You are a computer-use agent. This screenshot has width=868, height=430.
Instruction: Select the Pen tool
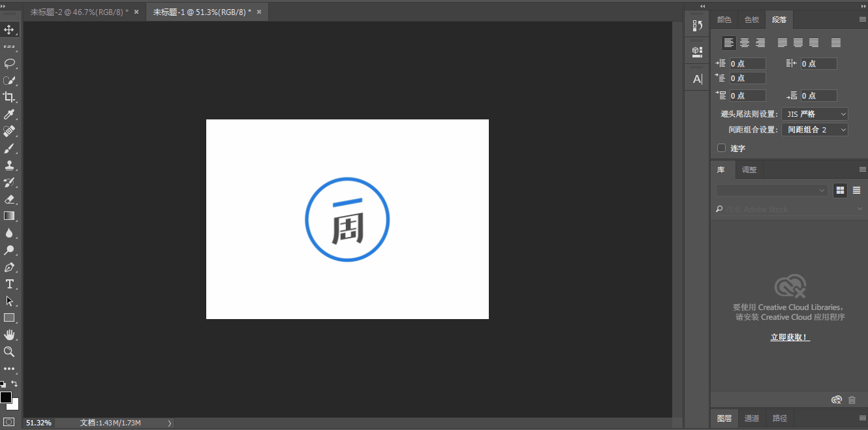(9, 268)
